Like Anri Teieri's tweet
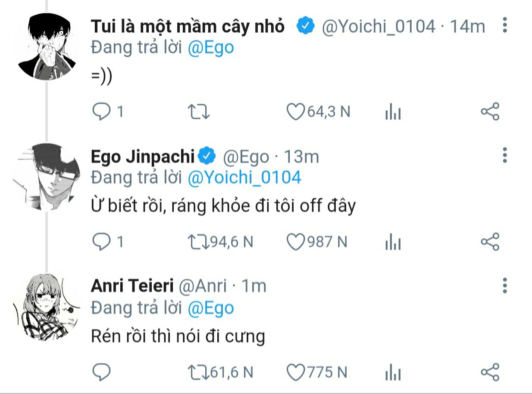 296,372
